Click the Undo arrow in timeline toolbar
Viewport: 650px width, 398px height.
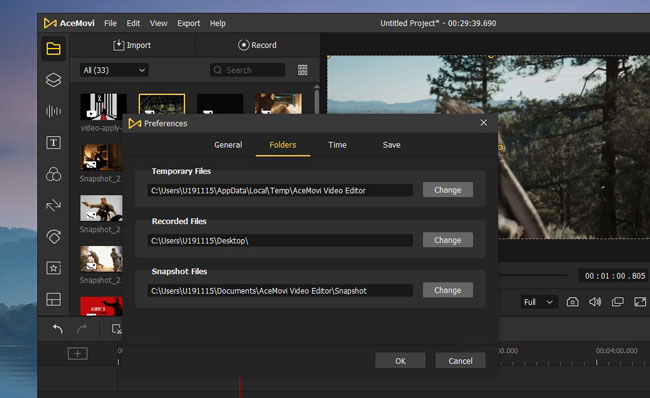click(58, 329)
